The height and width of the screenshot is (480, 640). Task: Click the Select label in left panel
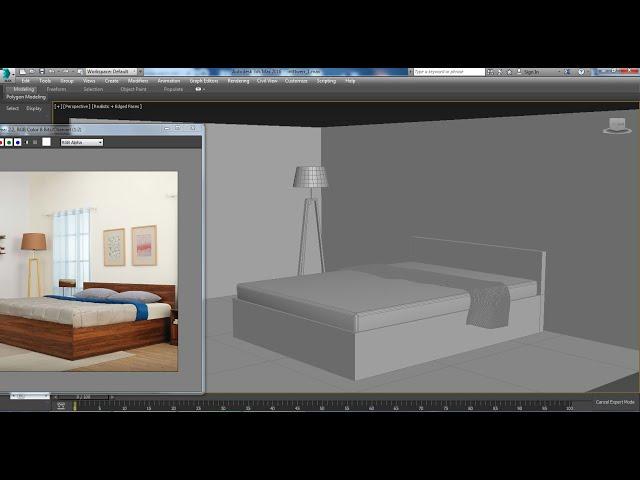(x=12, y=108)
